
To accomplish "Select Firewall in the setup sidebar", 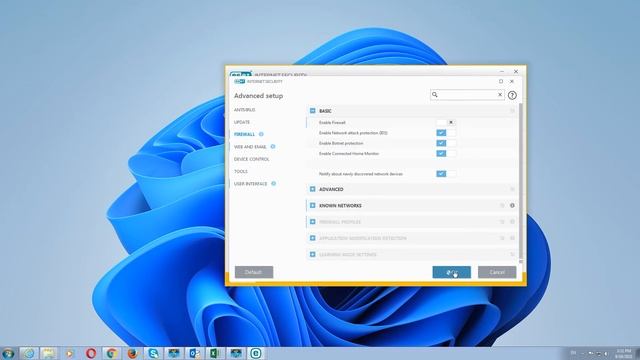I will point(244,134).
